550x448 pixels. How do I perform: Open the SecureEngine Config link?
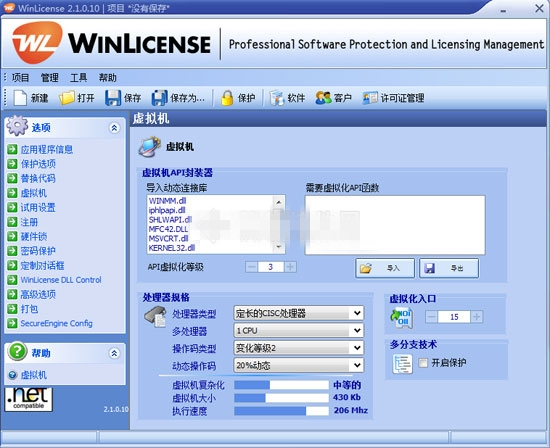56,323
